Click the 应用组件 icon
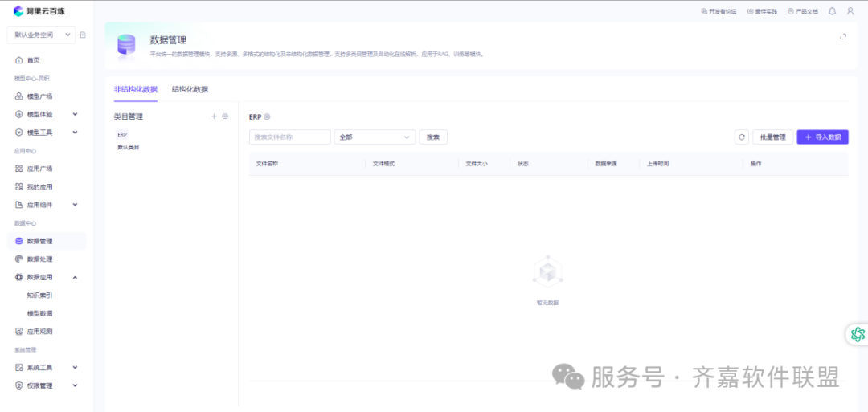This screenshot has height=412, width=868. click(x=18, y=205)
